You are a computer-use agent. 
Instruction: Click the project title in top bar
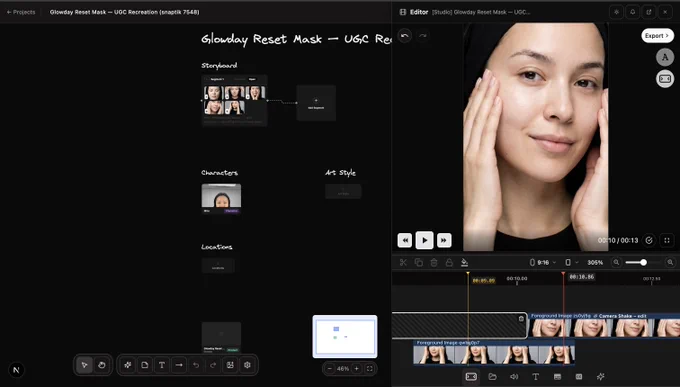(x=124, y=12)
